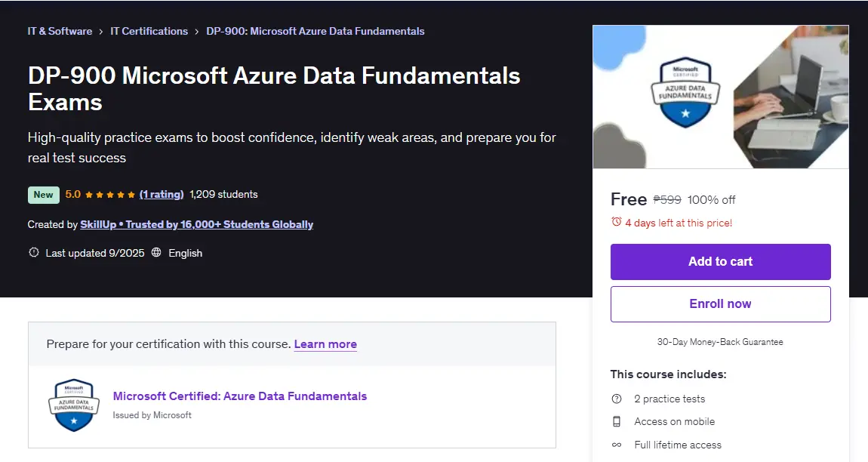The height and width of the screenshot is (462, 868).
Task: Click the infinity lifetime access icon
Action: [616, 445]
